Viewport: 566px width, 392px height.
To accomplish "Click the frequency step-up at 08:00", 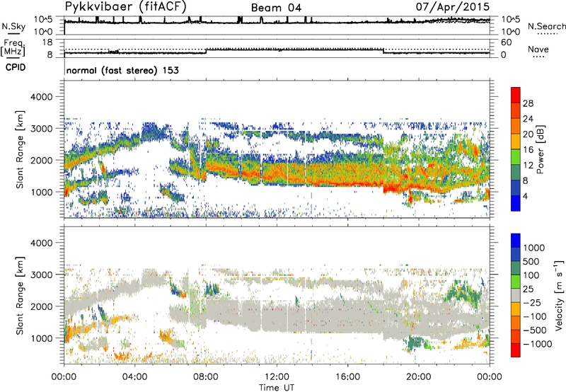I will pos(206,52).
